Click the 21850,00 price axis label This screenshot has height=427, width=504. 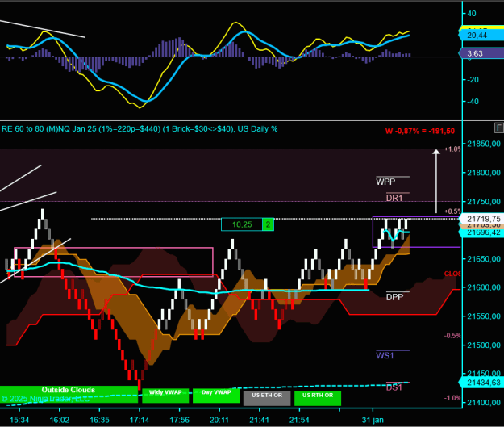pos(484,144)
